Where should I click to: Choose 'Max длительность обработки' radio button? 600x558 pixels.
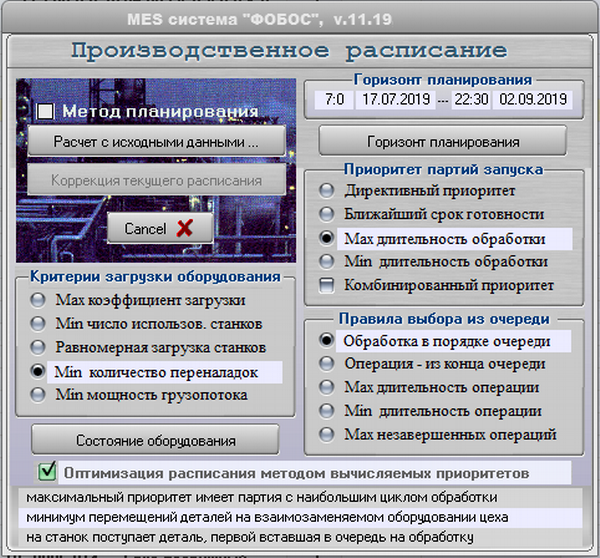pos(326,239)
